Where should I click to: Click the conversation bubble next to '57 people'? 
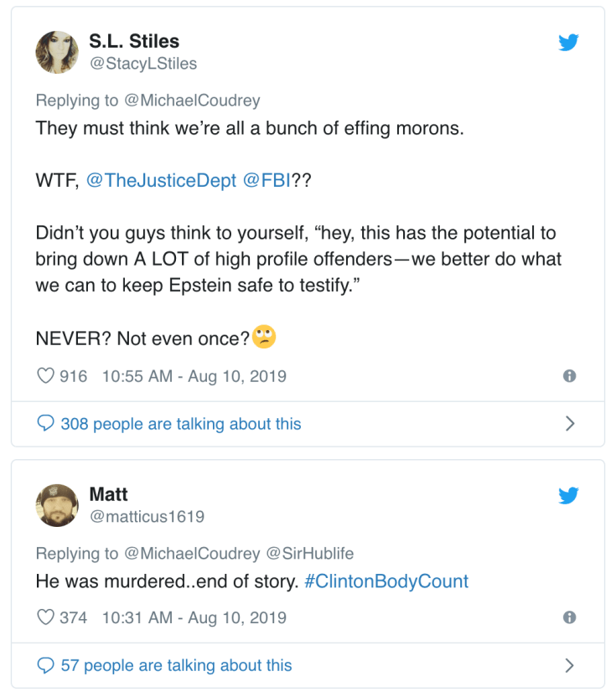click(x=44, y=665)
